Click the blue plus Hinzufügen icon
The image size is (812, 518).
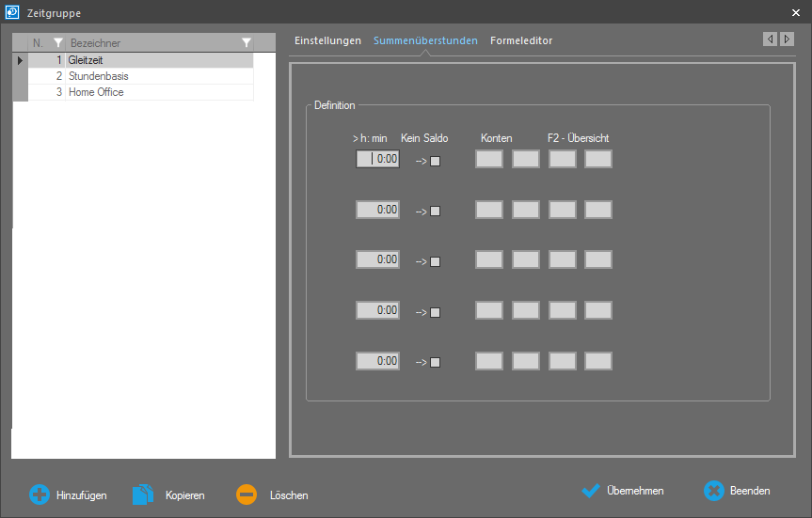pyautogui.click(x=39, y=494)
